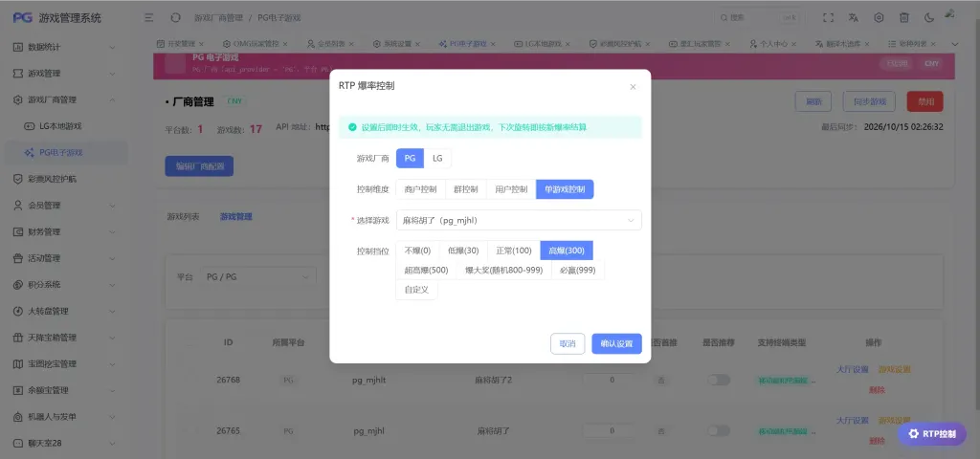Click the user avatar in top right
Image resolution: width=980 pixels, height=459 pixels.
[950, 13]
